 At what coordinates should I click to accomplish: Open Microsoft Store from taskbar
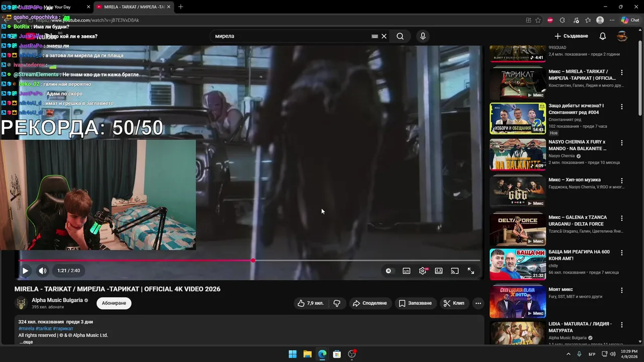pos(337,354)
